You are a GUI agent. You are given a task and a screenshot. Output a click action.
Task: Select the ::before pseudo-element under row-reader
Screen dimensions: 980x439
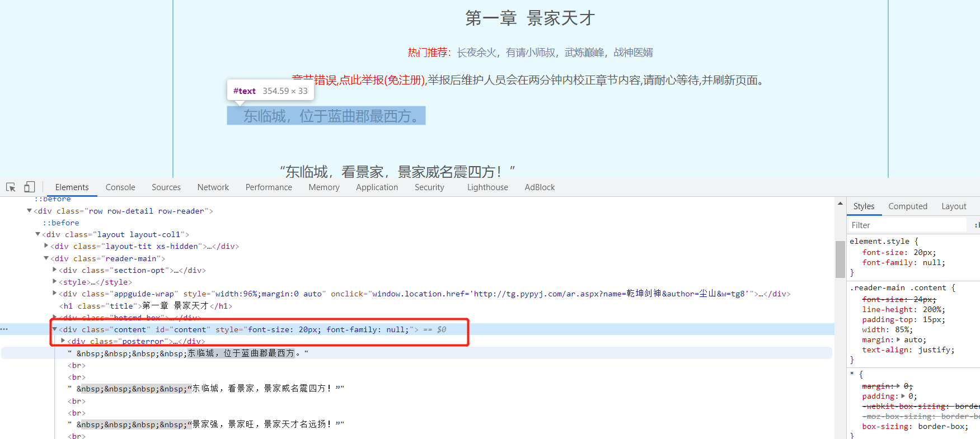tap(61, 223)
